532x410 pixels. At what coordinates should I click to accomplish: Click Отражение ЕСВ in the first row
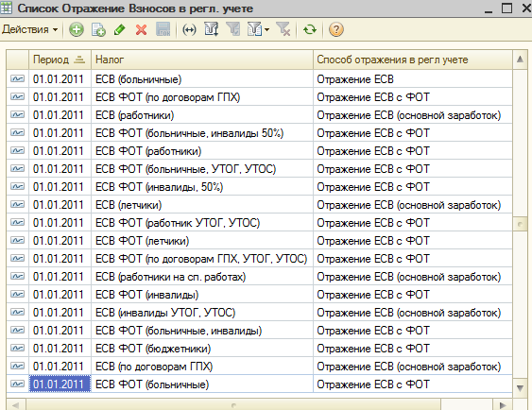413,79
